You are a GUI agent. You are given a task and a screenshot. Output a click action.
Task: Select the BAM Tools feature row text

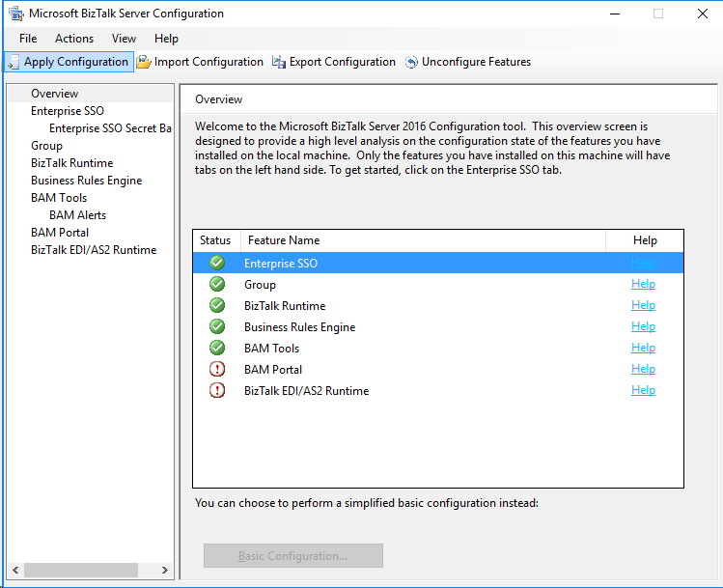pos(271,349)
